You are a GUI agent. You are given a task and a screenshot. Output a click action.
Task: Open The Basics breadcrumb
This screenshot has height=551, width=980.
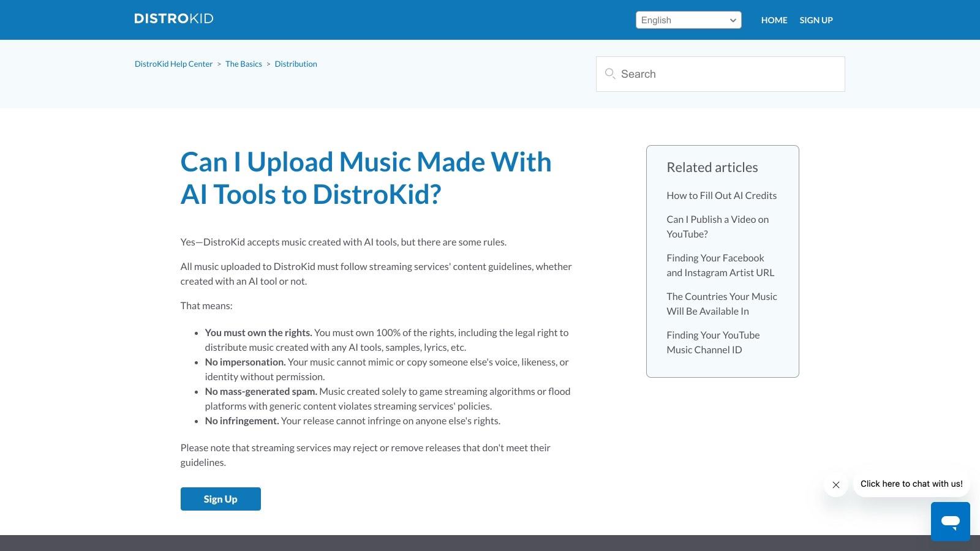click(x=244, y=64)
